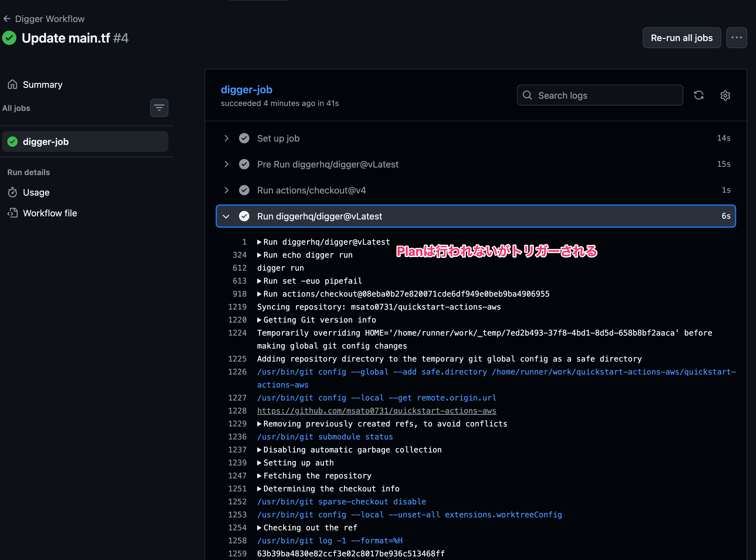Refresh the logs using the refresh icon
The width and height of the screenshot is (756, 560).
(x=699, y=95)
